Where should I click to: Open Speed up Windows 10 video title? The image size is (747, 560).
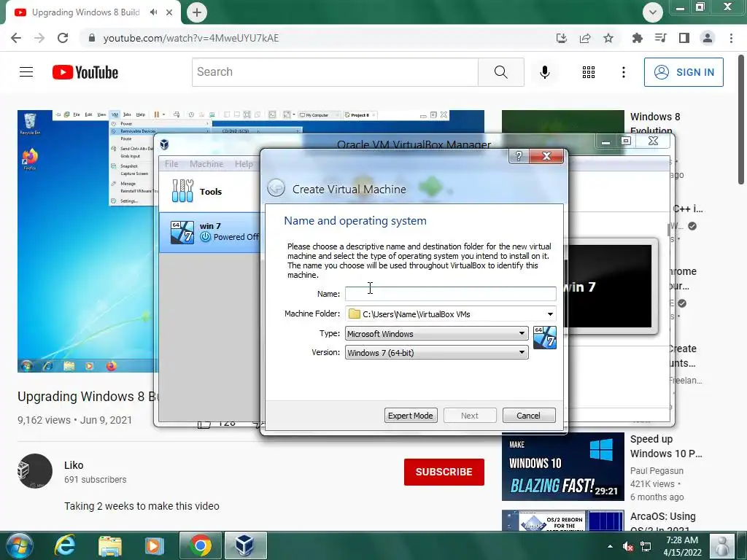[x=665, y=446]
